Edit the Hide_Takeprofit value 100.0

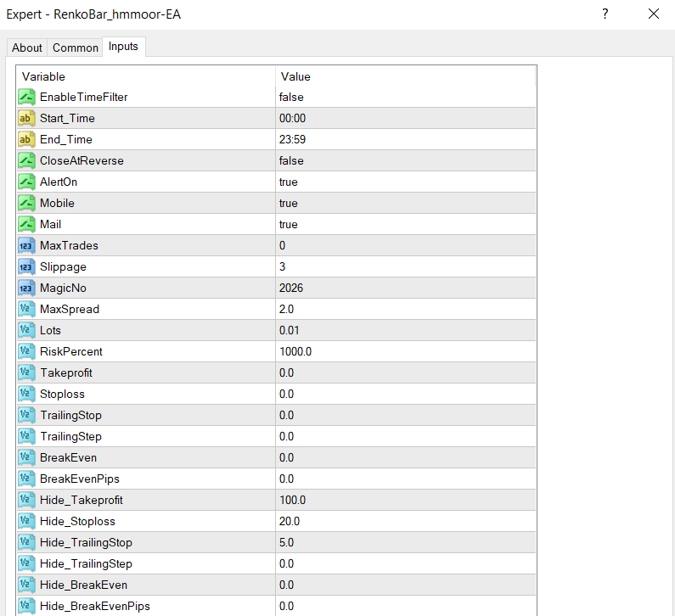click(x=406, y=500)
